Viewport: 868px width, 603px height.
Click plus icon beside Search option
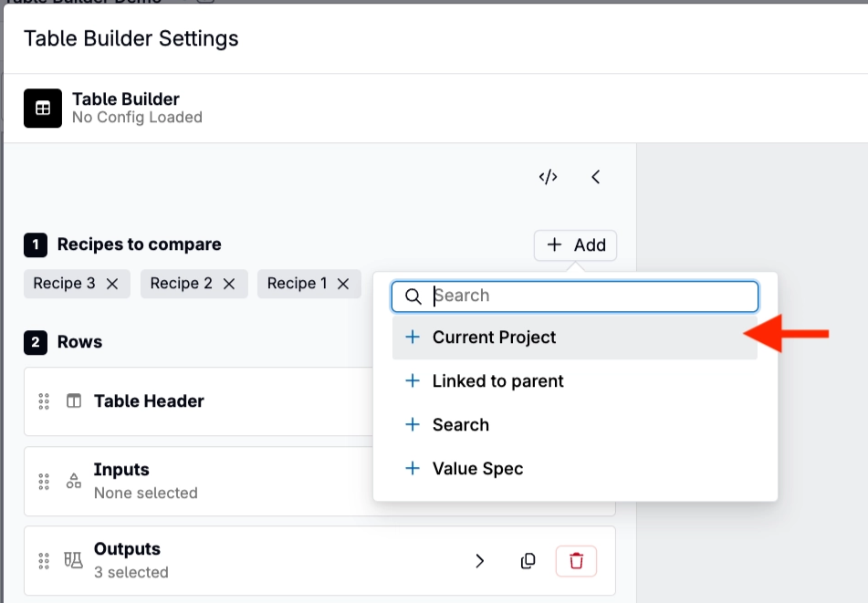[x=413, y=424]
